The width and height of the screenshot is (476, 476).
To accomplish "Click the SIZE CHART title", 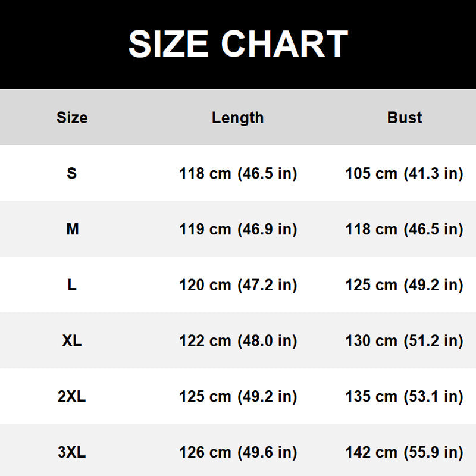I will (x=239, y=43).
